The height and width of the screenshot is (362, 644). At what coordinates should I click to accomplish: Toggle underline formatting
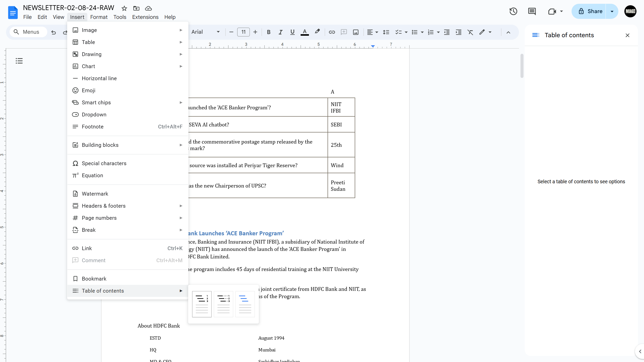[x=292, y=32]
